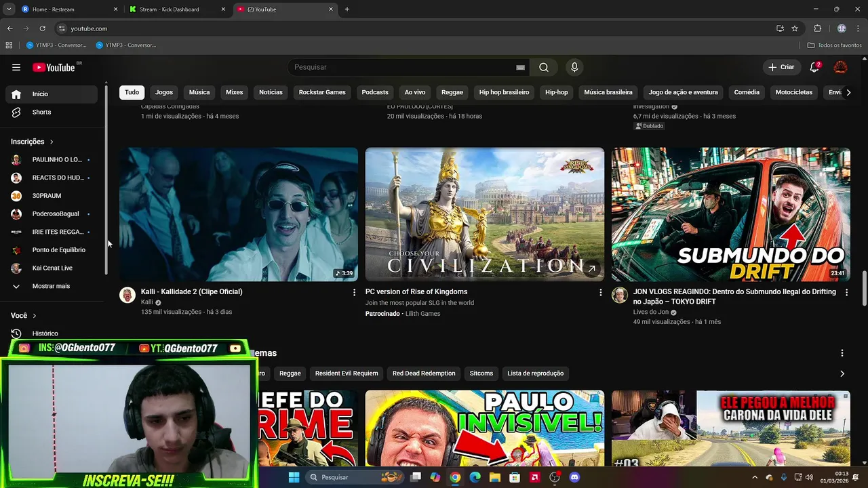Show more filter chips with right arrow
Viewport: 868px width, 488px height.
tap(848, 92)
